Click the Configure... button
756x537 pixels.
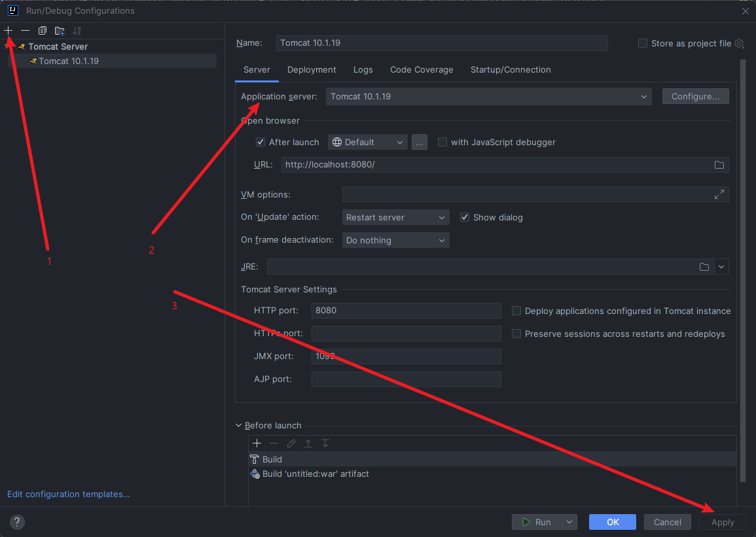click(695, 96)
